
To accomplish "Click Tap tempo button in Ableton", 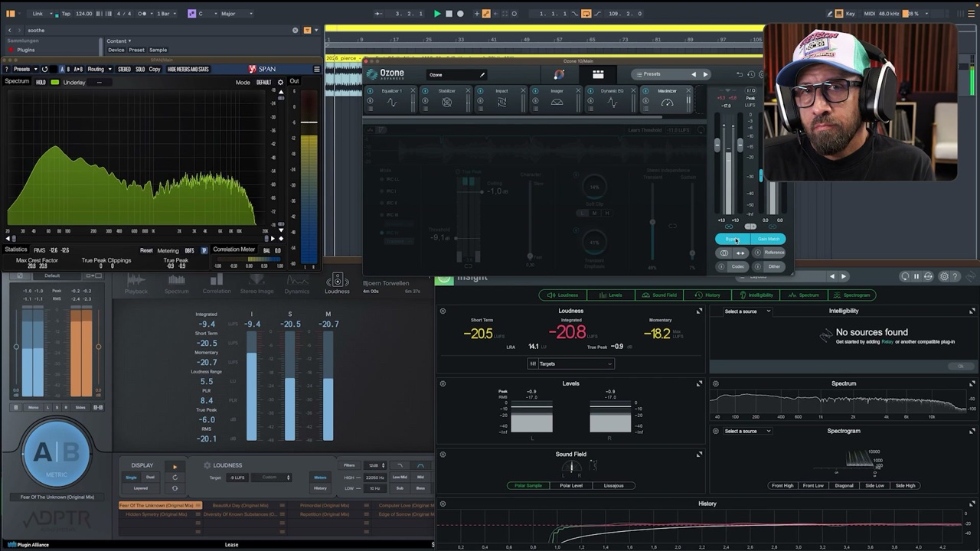I will point(66,14).
